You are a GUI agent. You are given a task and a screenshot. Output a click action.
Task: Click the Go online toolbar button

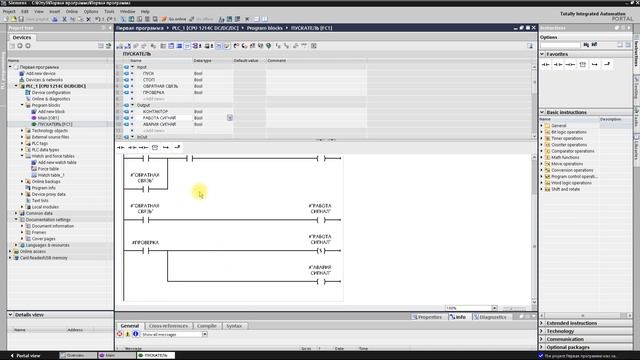[174, 19]
